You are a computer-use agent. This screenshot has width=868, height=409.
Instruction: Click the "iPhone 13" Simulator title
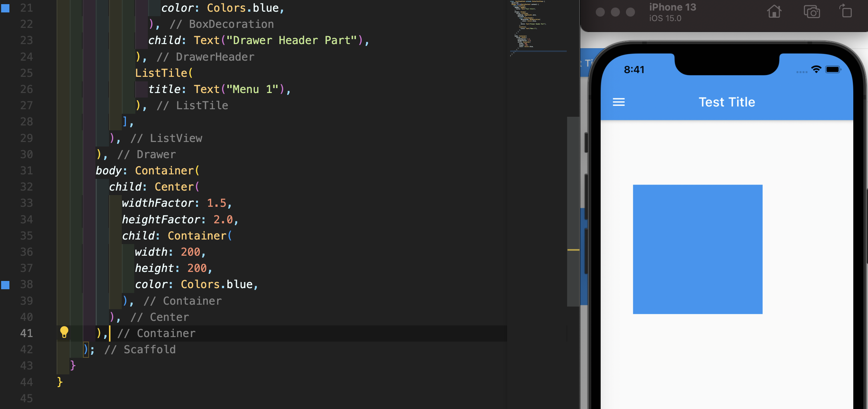(672, 7)
